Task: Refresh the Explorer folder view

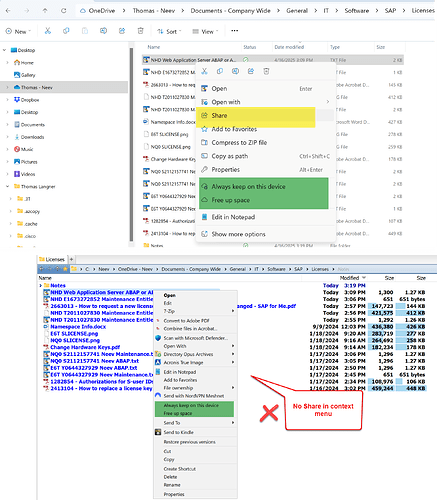Action: 63,11
